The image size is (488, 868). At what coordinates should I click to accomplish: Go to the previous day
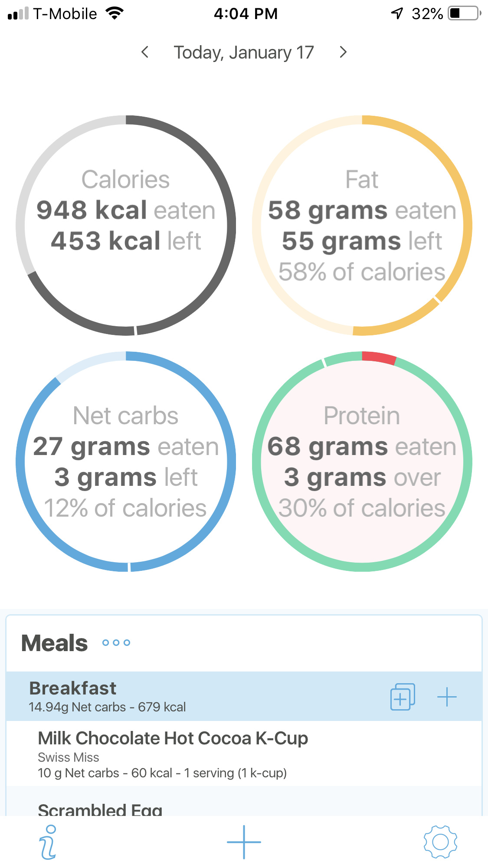pos(145,52)
